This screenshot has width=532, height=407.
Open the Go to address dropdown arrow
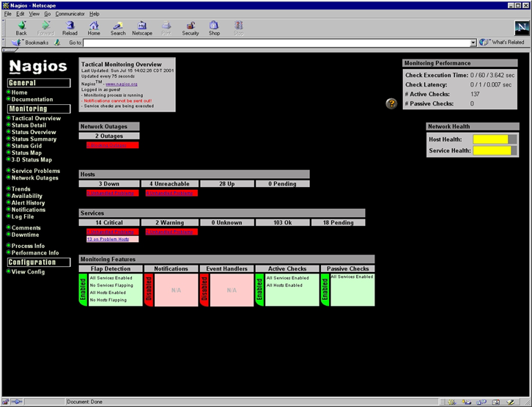(x=473, y=43)
